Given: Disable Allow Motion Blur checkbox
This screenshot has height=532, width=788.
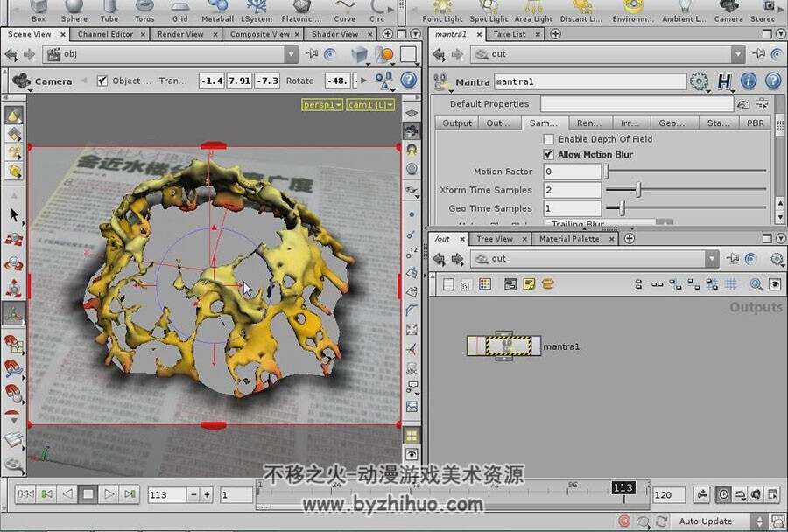Looking at the screenshot, I should click(549, 155).
